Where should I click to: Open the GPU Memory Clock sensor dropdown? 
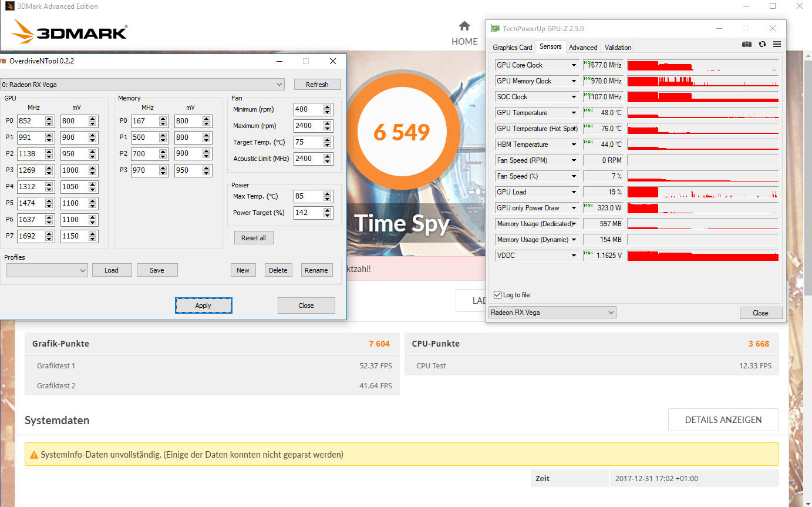(574, 81)
